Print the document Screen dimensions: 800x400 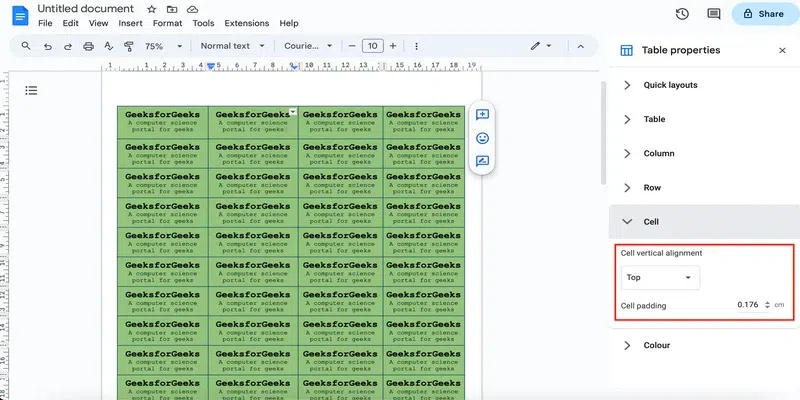pyautogui.click(x=88, y=46)
